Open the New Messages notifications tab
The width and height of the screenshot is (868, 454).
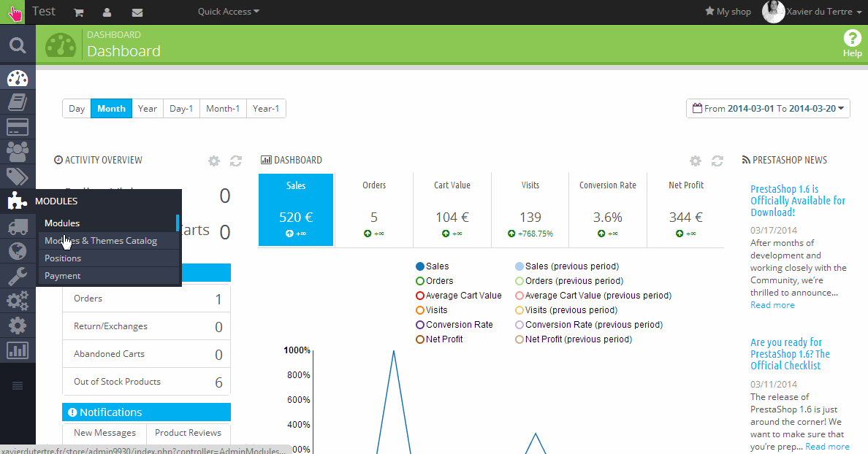coord(104,433)
